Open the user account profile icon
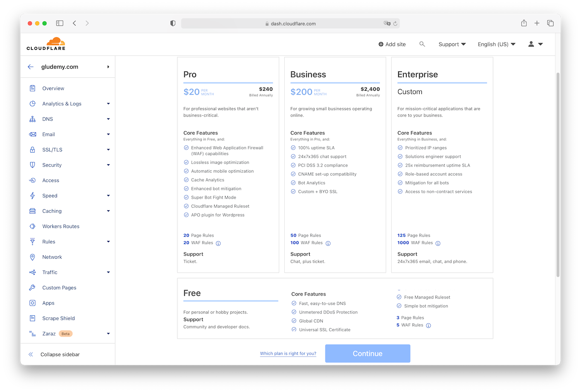 click(531, 44)
